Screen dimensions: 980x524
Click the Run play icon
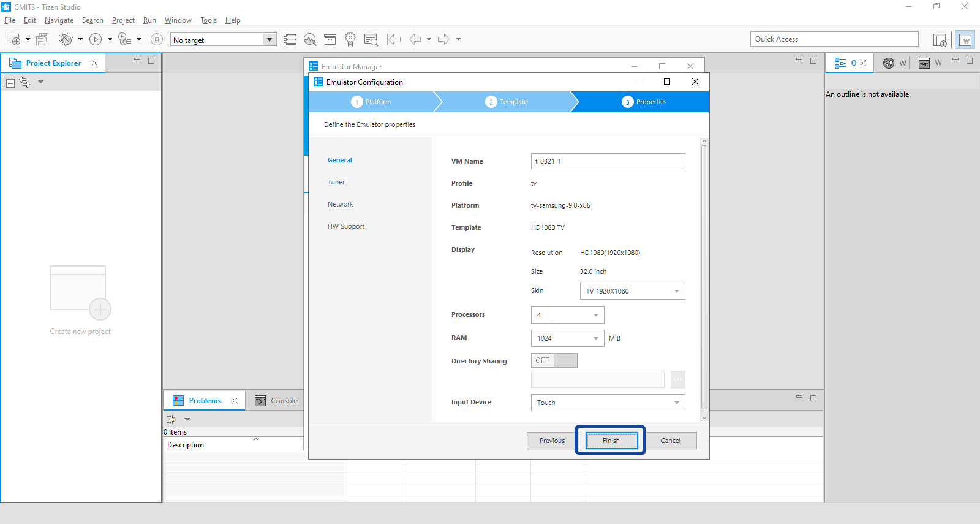[x=96, y=39]
